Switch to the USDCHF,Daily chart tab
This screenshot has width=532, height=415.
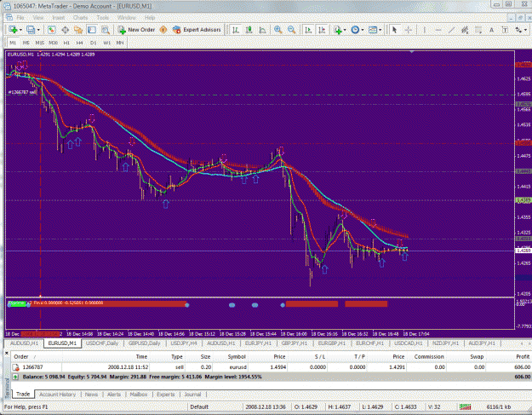pos(102,343)
